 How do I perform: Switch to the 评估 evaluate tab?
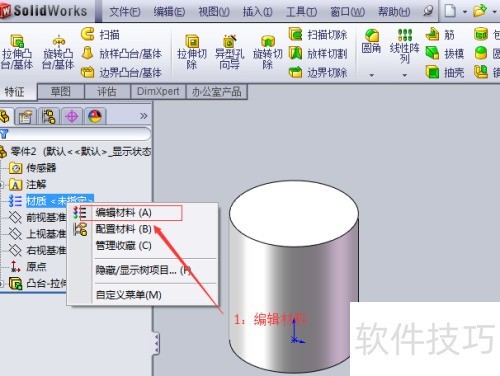click(x=107, y=91)
